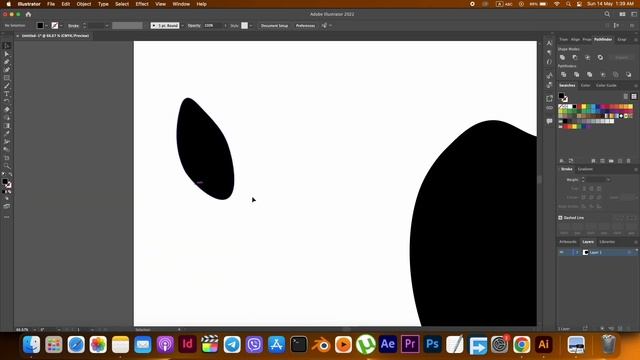Screen dimensions: 640x360
Task: Open Google Chrome from the dock
Action: click(521, 344)
